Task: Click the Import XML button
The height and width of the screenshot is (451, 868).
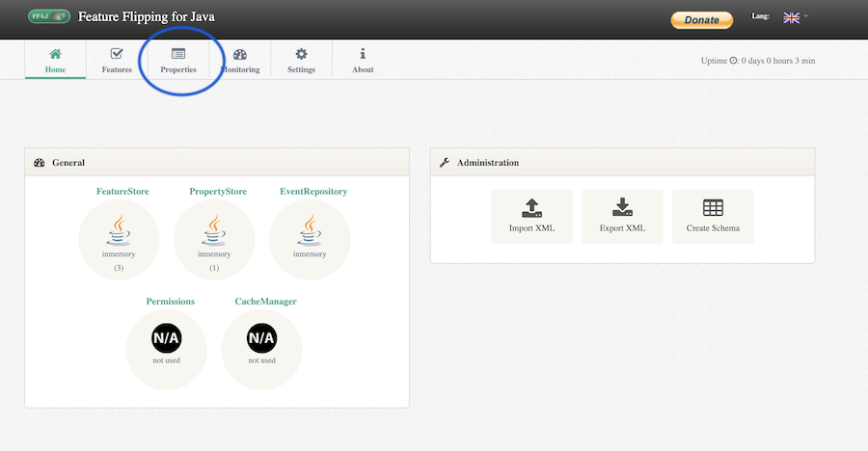Action: [531, 216]
